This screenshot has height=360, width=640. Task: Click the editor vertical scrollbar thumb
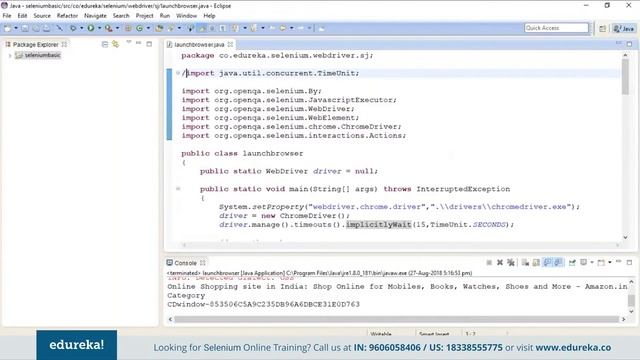point(625,76)
